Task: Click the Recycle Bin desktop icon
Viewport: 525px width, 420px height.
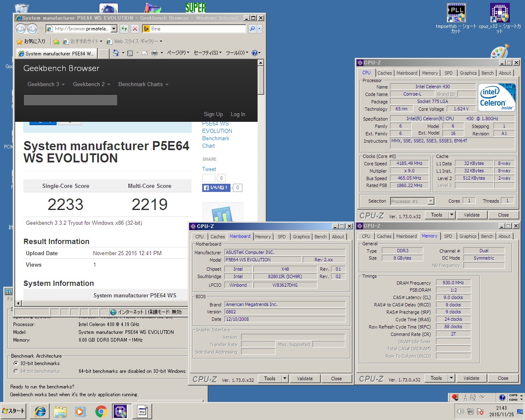Action: click(21, 8)
